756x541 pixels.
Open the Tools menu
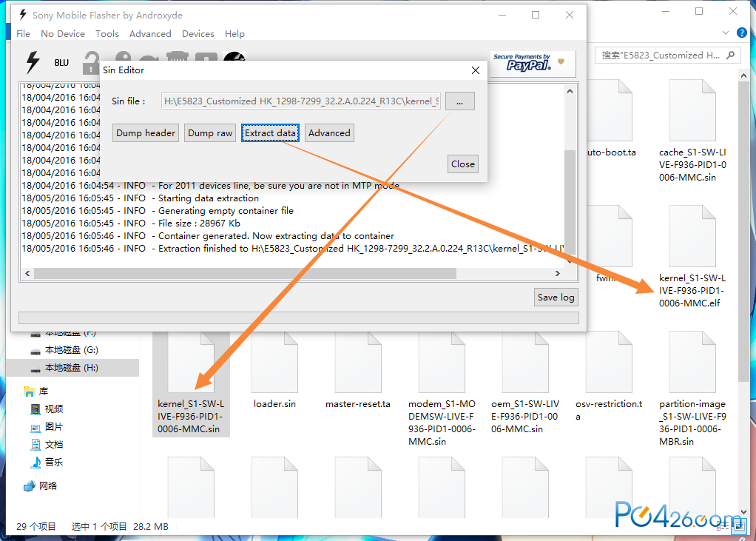coord(107,34)
